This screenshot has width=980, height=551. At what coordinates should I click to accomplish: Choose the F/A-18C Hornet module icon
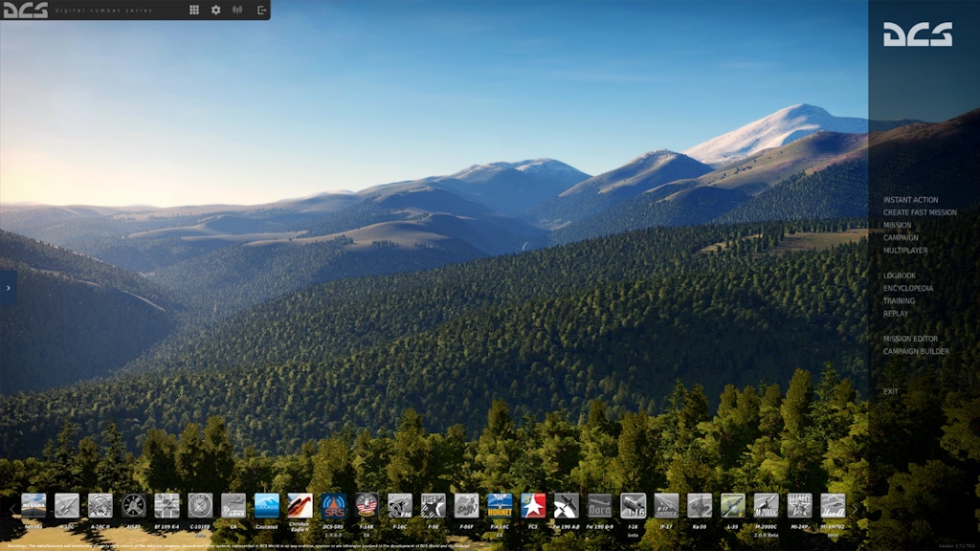click(x=500, y=505)
